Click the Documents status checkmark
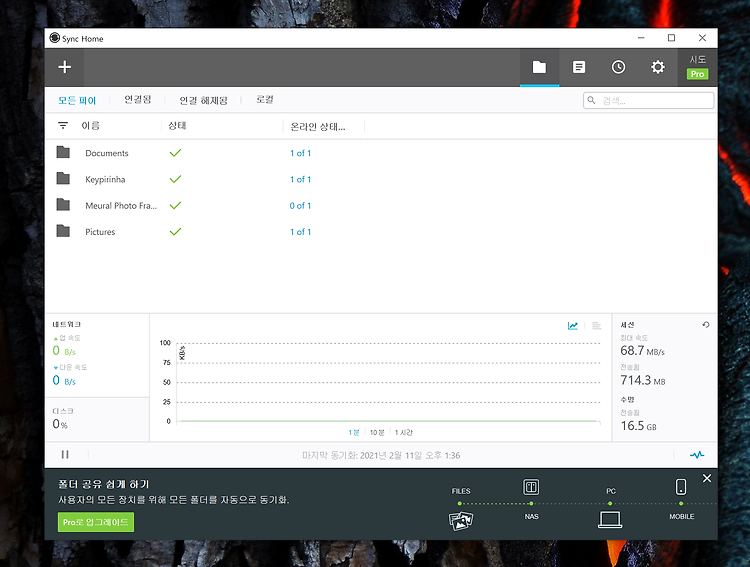 pos(176,153)
